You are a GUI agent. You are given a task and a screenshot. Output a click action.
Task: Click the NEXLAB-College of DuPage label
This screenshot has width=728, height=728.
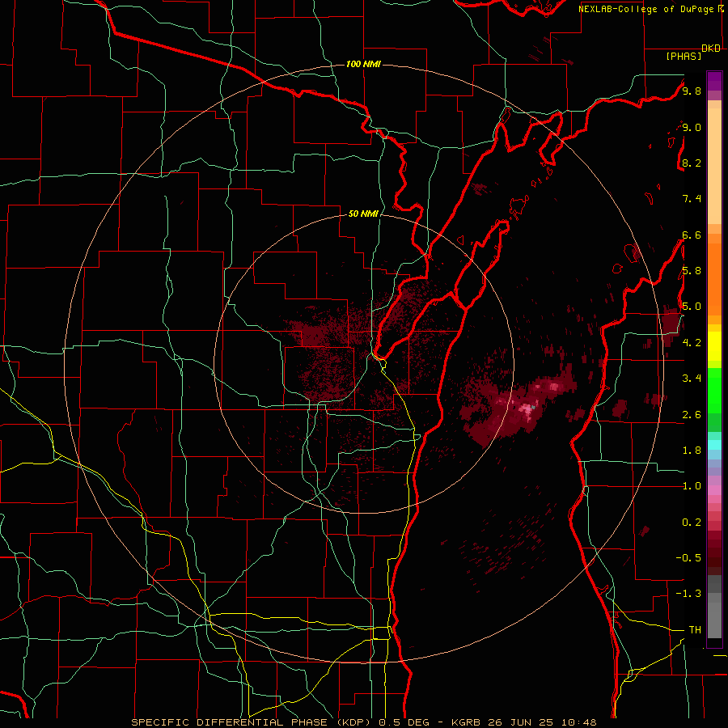(x=650, y=9)
